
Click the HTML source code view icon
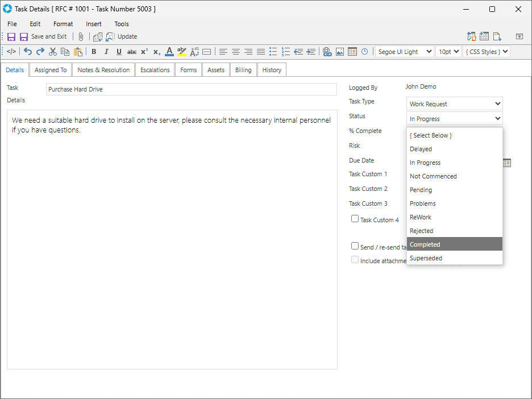point(11,52)
